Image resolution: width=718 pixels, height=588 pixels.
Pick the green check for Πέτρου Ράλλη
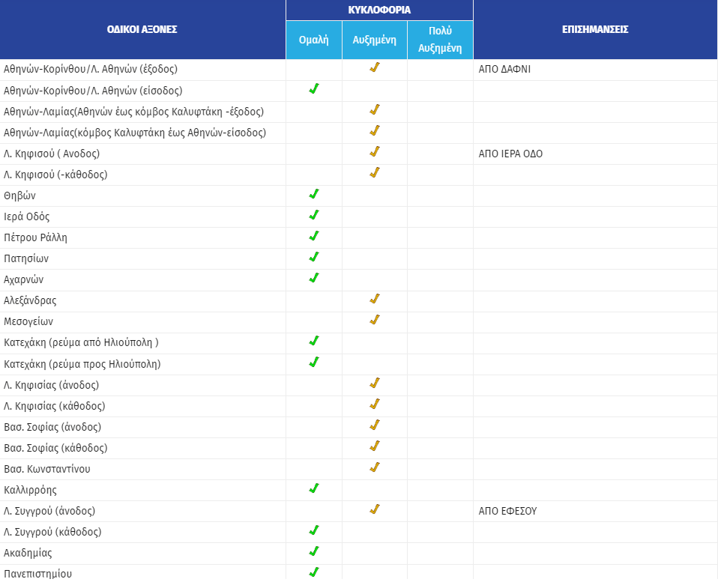(x=314, y=236)
